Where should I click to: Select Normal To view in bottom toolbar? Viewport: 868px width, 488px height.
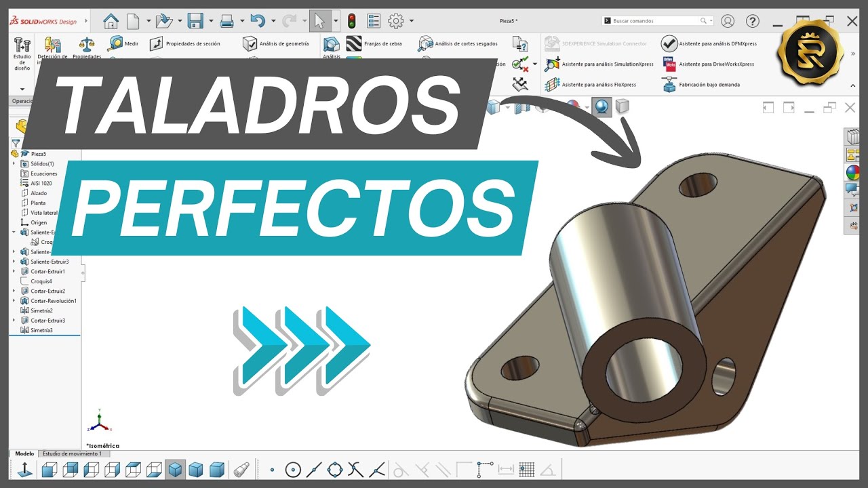24,469
